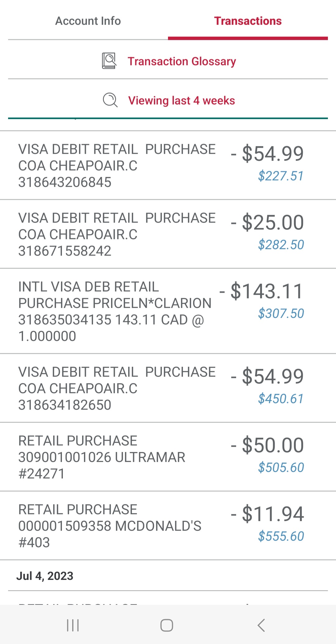View the PRICELN*CLARION international purchase details
The image size is (336, 644).
(114, 311)
